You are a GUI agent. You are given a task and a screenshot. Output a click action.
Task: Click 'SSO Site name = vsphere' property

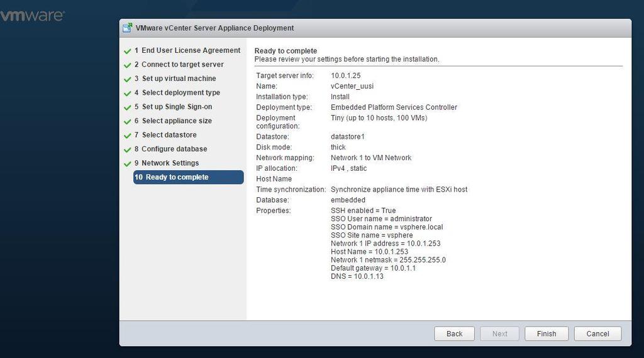pos(372,235)
